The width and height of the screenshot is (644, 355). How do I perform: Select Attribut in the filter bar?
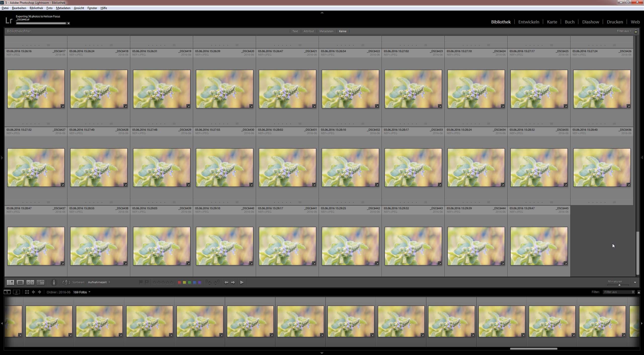[309, 31]
